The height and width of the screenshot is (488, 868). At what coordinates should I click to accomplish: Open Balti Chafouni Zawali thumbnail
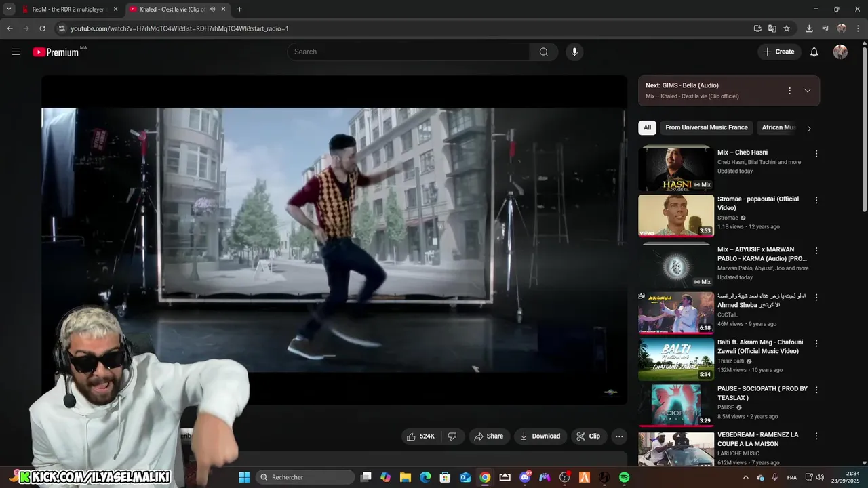click(676, 359)
